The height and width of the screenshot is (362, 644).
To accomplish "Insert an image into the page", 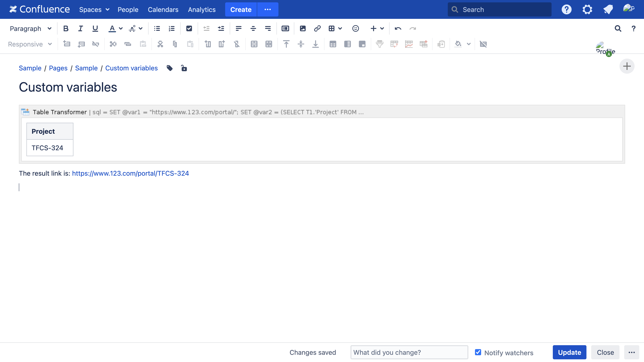I will [x=303, y=28].
